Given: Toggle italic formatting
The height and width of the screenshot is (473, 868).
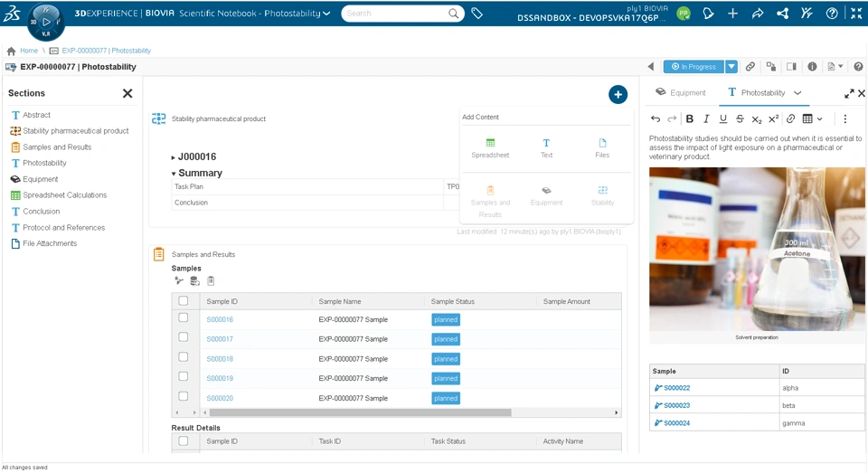Looking at the screenshot, I should (x=706, y=118).
